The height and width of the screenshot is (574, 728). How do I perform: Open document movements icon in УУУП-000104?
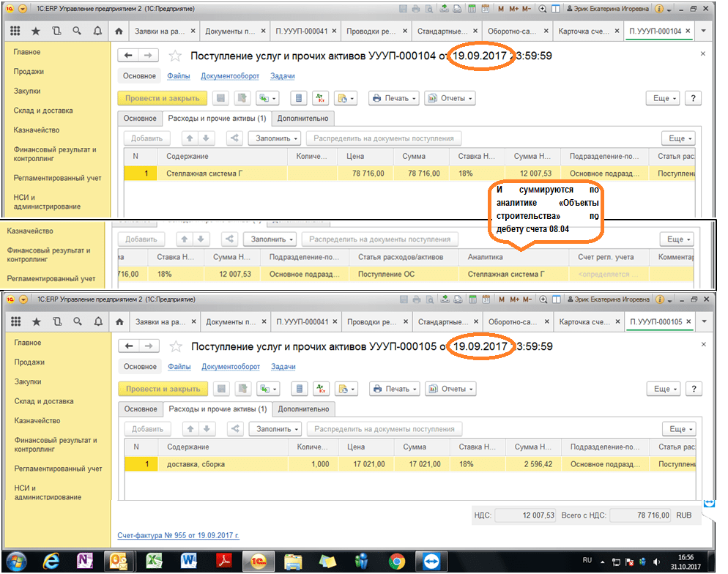[299, 98]
